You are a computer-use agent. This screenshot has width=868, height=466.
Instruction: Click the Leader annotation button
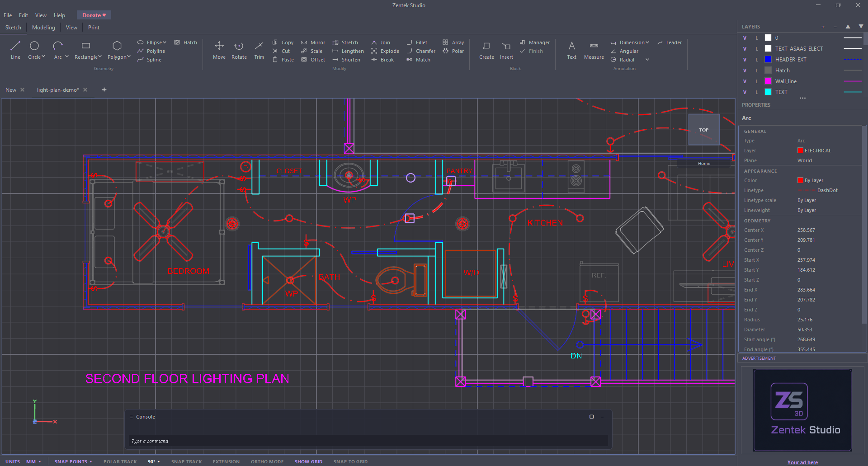(x=670, y=42)
